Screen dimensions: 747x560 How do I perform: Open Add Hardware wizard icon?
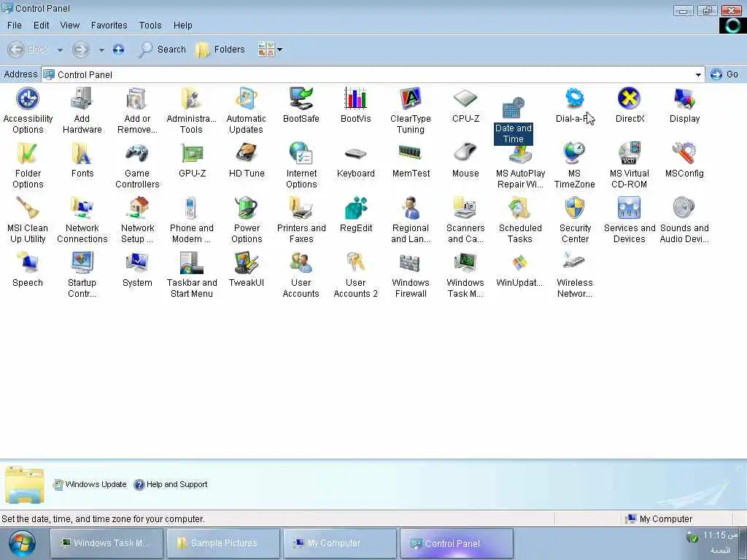pos(82,111)
